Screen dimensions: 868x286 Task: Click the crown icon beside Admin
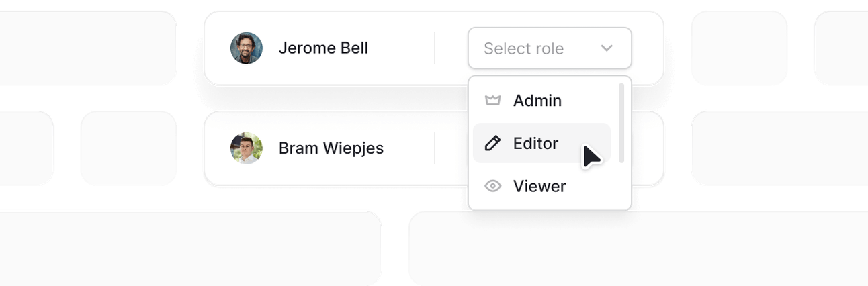point(493,101)
